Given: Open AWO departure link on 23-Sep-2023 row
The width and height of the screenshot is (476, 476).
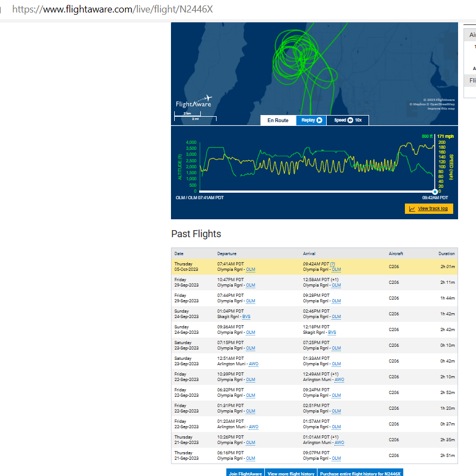Looking at the screenshot, I should [x=253, y=364].
